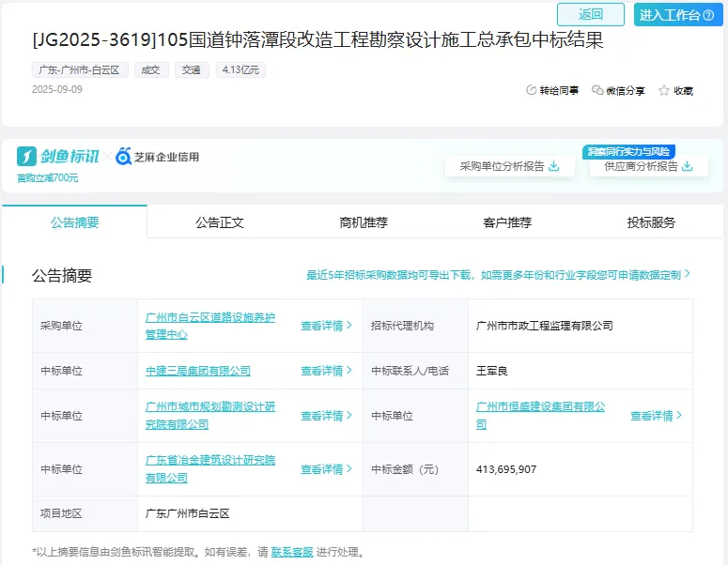Open the 商机推荐 tab

(x=364, y=222)
